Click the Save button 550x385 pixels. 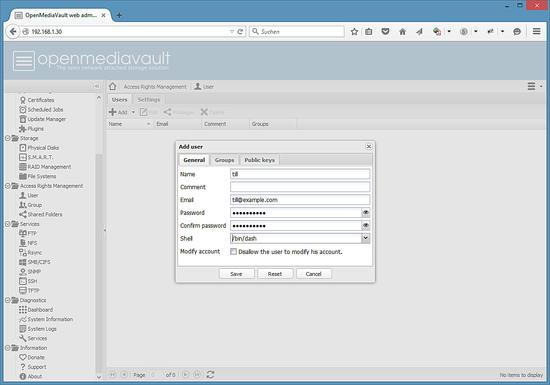[x=236, y=274]
